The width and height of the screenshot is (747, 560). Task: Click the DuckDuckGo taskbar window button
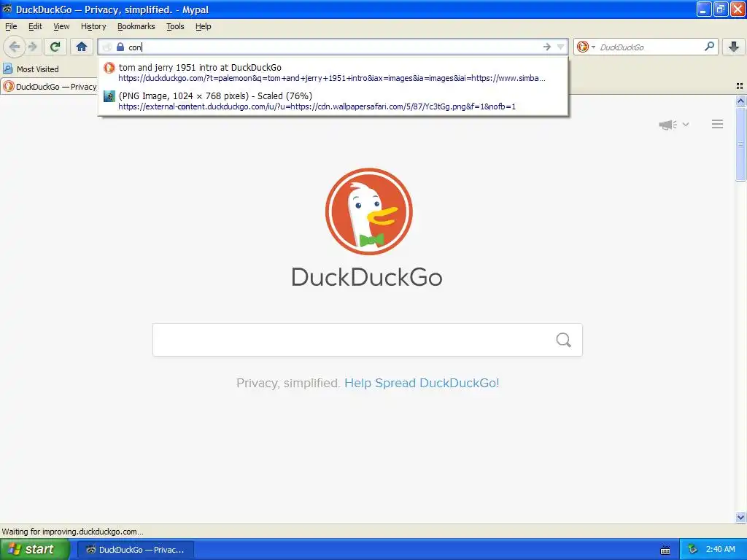(x=136, y=550)
